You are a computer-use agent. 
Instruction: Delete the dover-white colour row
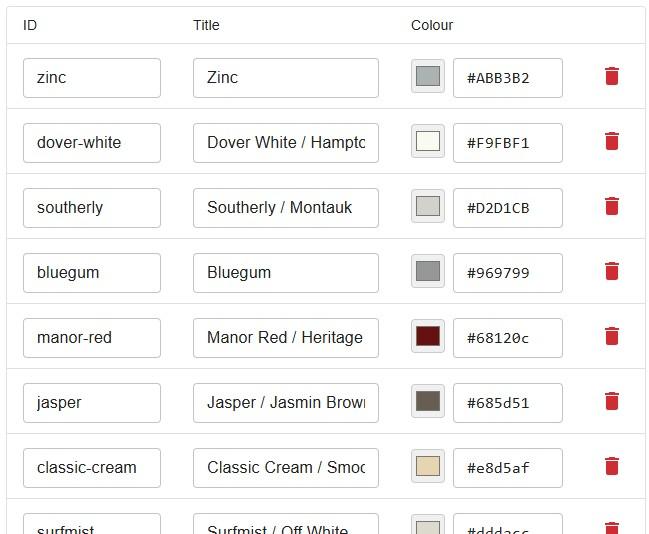click(612, 141)
